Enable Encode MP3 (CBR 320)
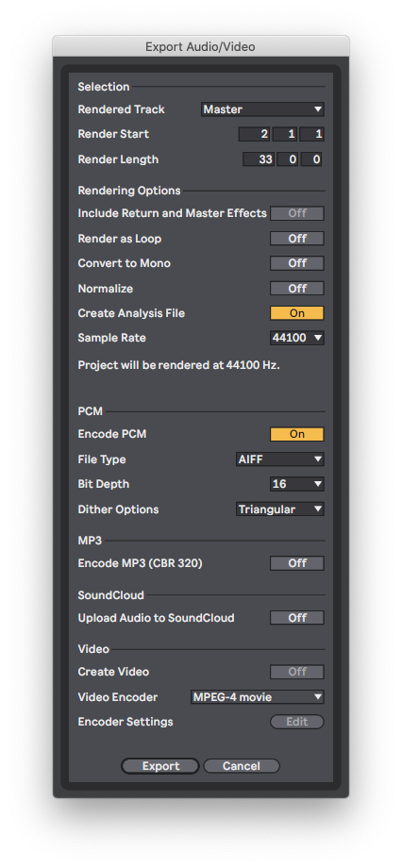The height and width of the screenshot is (868, 402). [x=297, y=563]
